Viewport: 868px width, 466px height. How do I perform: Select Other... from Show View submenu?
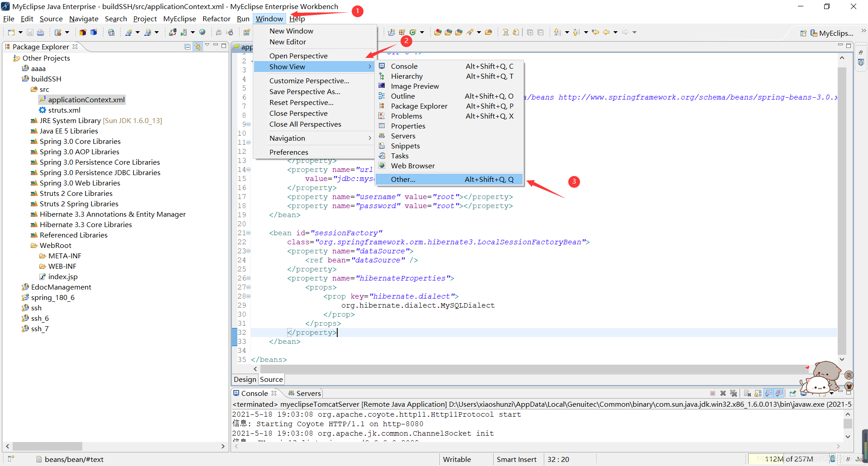coord(449,179)
